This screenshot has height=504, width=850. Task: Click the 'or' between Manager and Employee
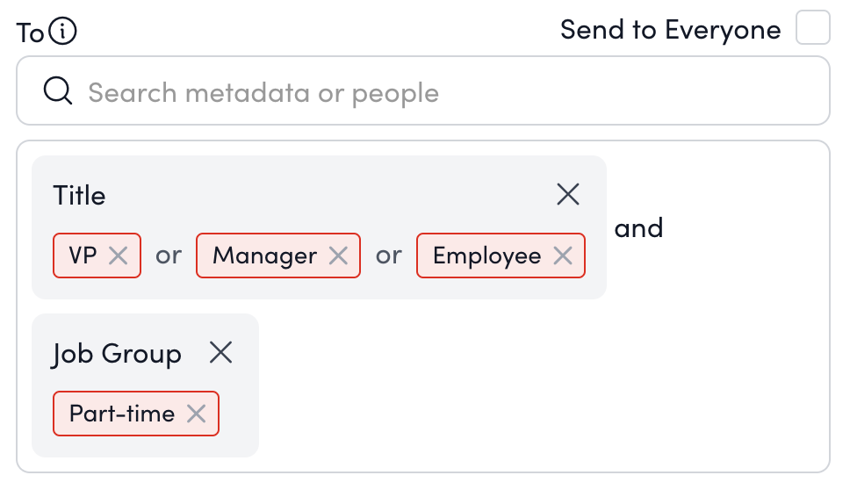tap(388, 256)
